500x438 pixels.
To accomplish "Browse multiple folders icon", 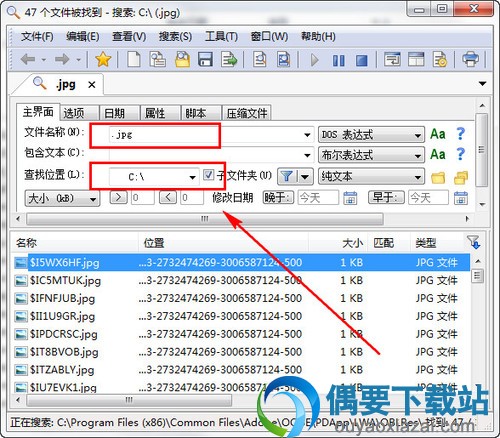I will [x=461, y=178].
